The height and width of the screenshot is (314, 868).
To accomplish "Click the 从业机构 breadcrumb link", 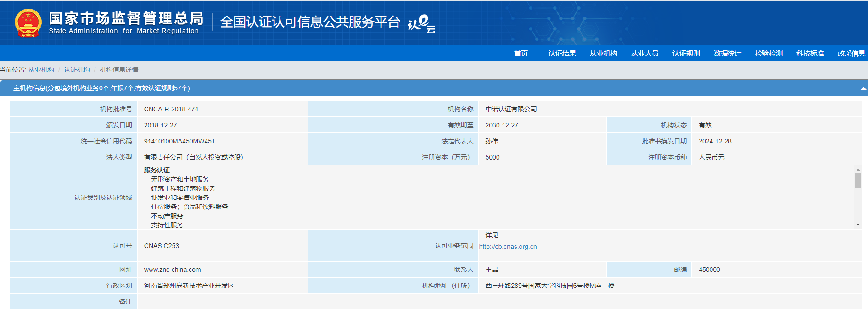I will pos(41,70).
